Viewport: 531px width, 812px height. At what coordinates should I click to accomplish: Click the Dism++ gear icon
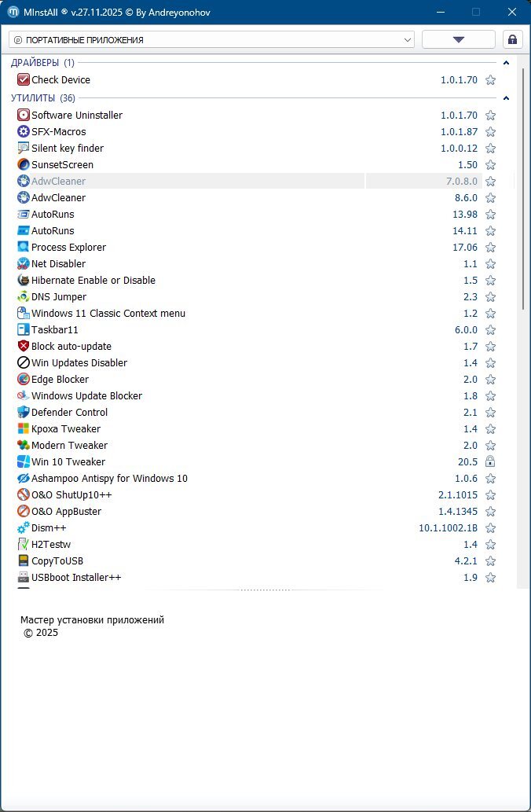pyautogui.click(x=23, y=527)
